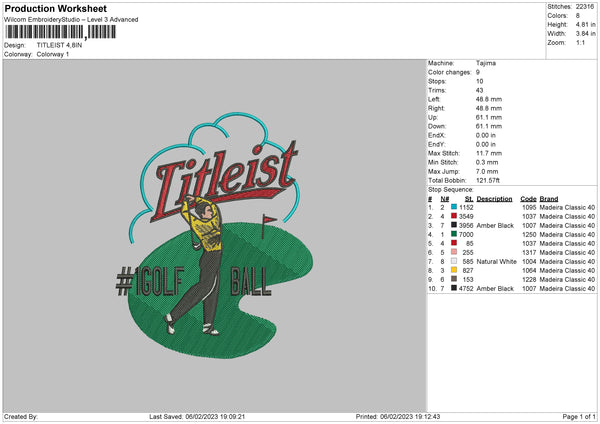The width and height of the screenshot is (600, 424).
Task: Click the 'Page 1 of 1' footer
Action: pyautogui.click(x=579, y=416)
